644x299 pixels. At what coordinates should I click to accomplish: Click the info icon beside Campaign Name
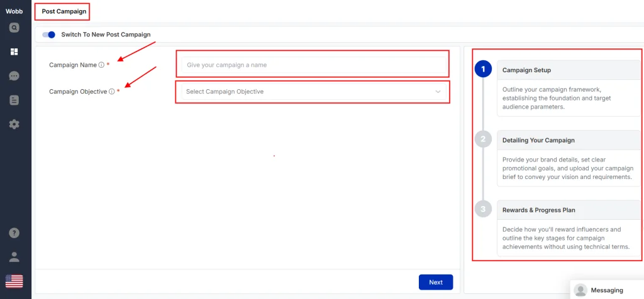(101, 65)
